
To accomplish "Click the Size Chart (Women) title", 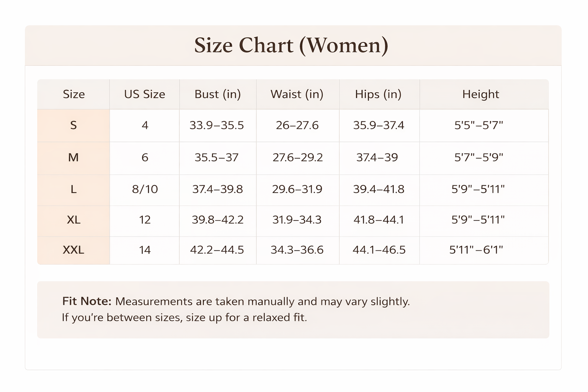I will 291,45.
